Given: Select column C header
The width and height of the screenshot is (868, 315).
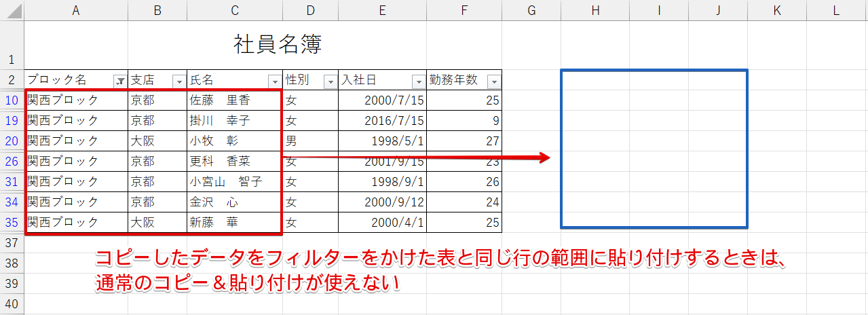Looking at the screenshot, I should (235, 10).
